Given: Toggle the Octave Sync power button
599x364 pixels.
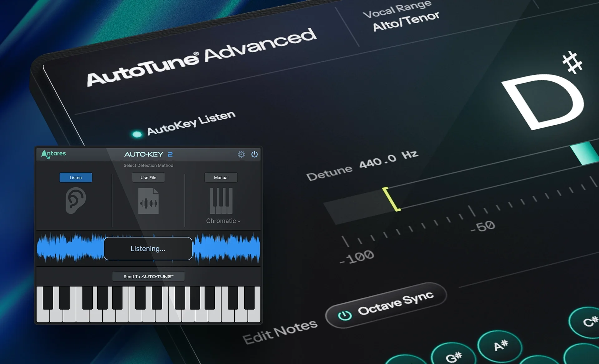Looking at the screenshot, I should (x=345, y=315).
